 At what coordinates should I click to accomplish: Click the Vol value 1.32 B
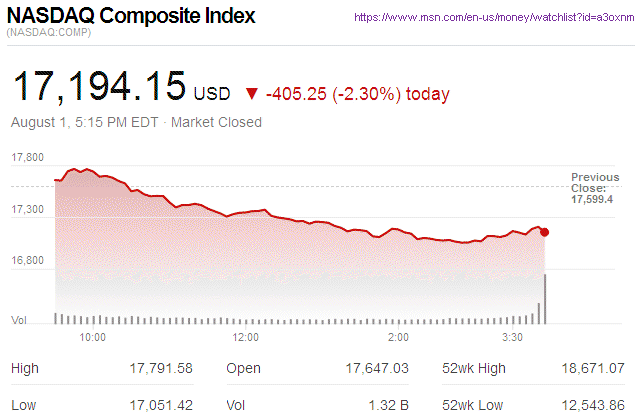pos(389,405)
